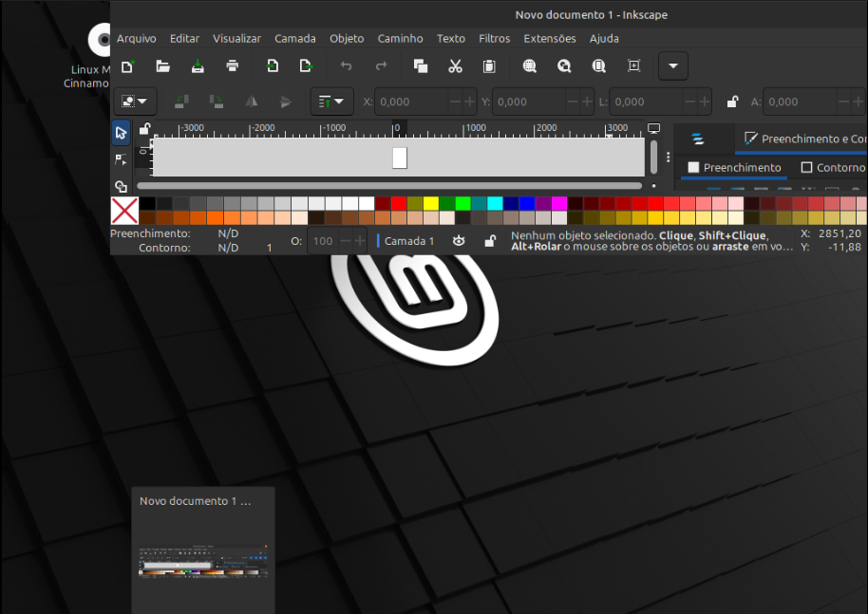Viewport: 868px width, 614px height.
Task: Click the Open file folder icon
Action: pos(162,66)
